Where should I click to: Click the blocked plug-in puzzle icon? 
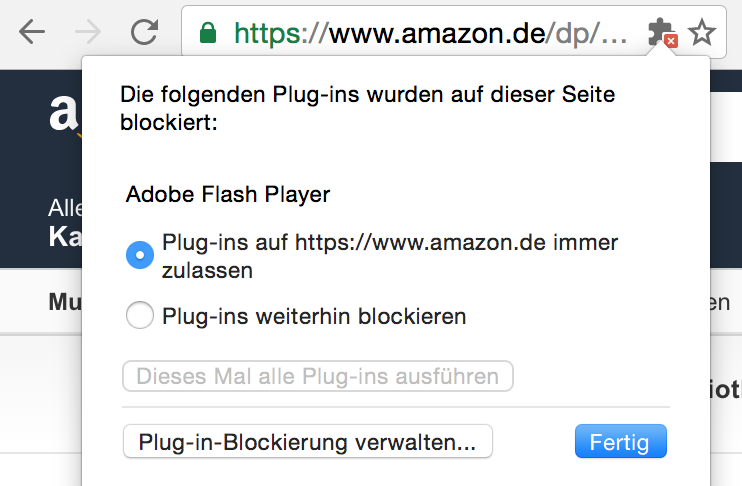coord(661,33)
